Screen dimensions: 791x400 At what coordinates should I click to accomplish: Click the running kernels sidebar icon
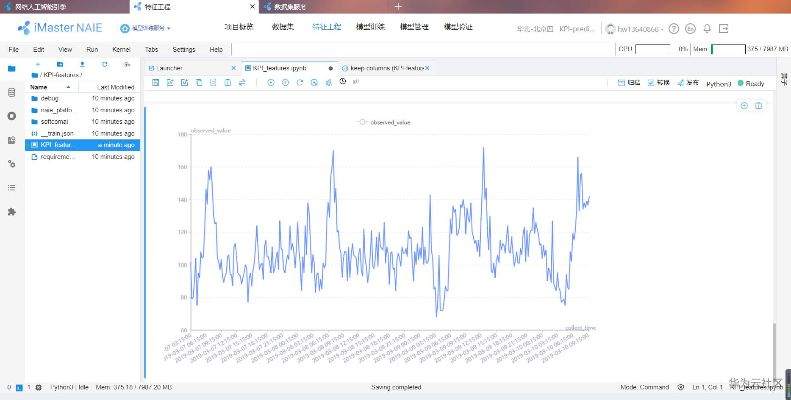click(12, 116)
